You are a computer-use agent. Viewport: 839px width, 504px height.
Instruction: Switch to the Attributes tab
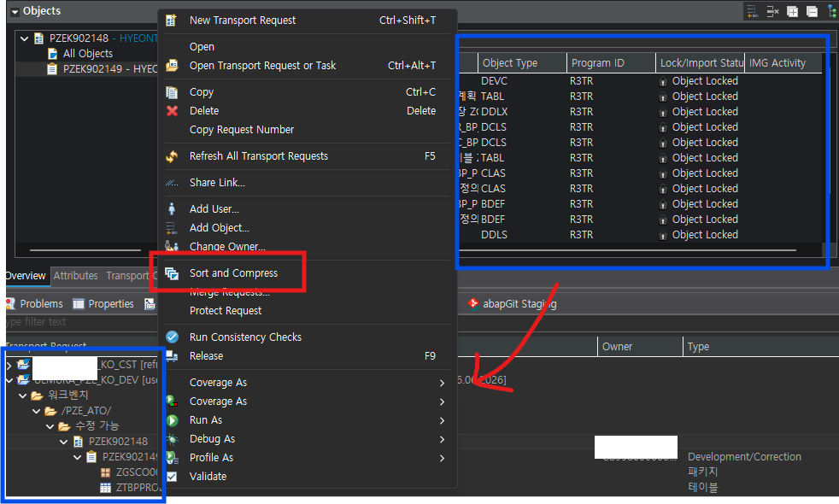(x=75, y=276)
